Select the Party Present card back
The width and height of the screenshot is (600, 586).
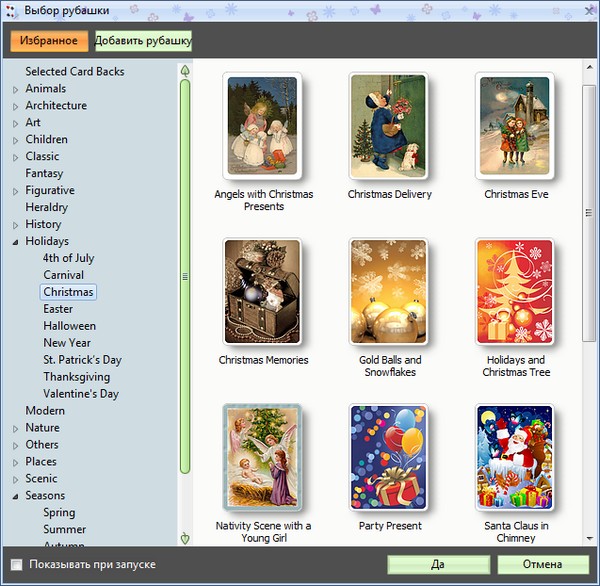[389, 458]
